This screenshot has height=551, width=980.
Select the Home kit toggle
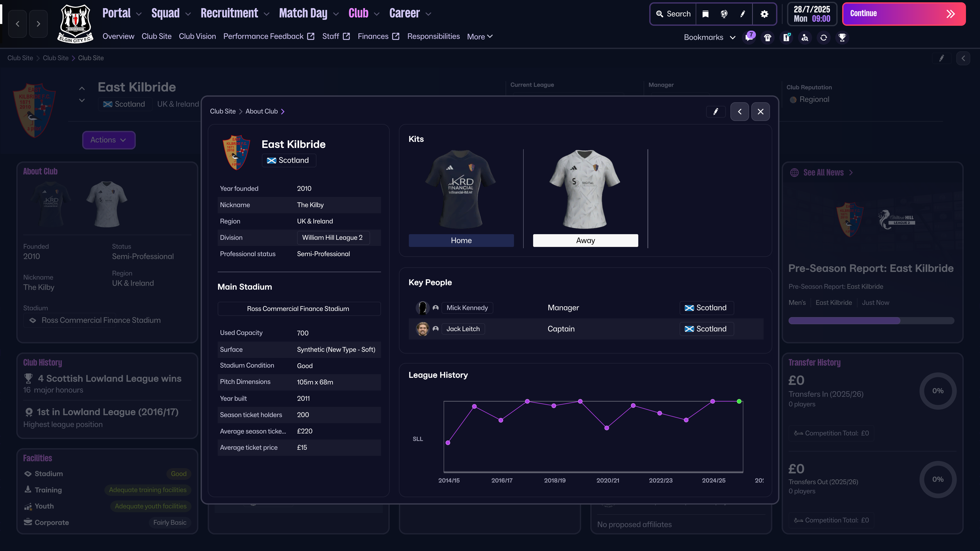(461, 240)
